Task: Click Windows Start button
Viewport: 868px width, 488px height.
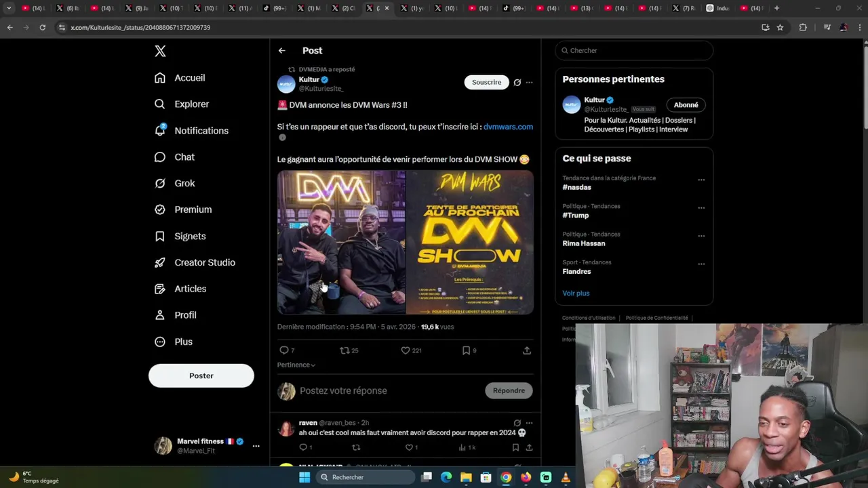Action: coord(304,477)
